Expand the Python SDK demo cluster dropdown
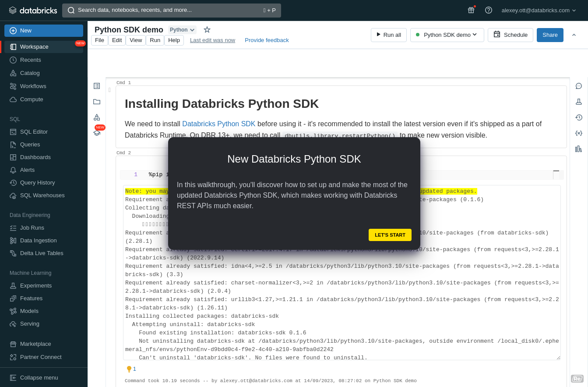Viewport: 588px width, 387px height. [447, 35]
